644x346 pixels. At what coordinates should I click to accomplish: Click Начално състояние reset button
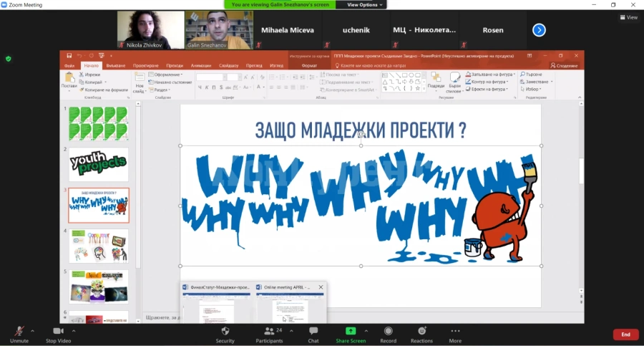(170, 82)
